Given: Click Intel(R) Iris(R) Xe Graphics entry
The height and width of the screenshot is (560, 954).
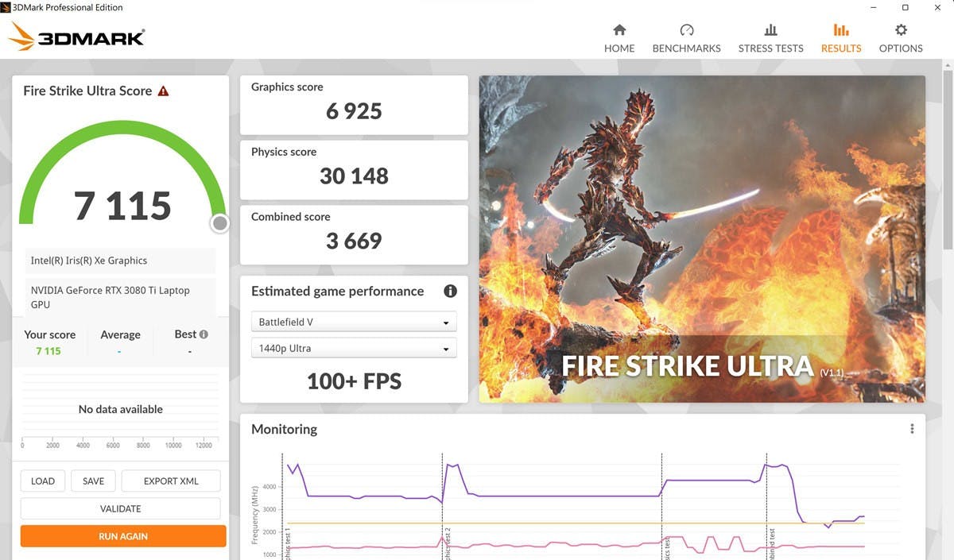Looking at the screenshot, I should coord(120,261).
